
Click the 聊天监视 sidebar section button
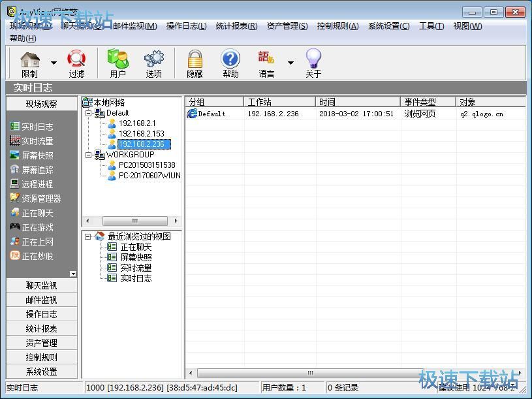point(42,285)
